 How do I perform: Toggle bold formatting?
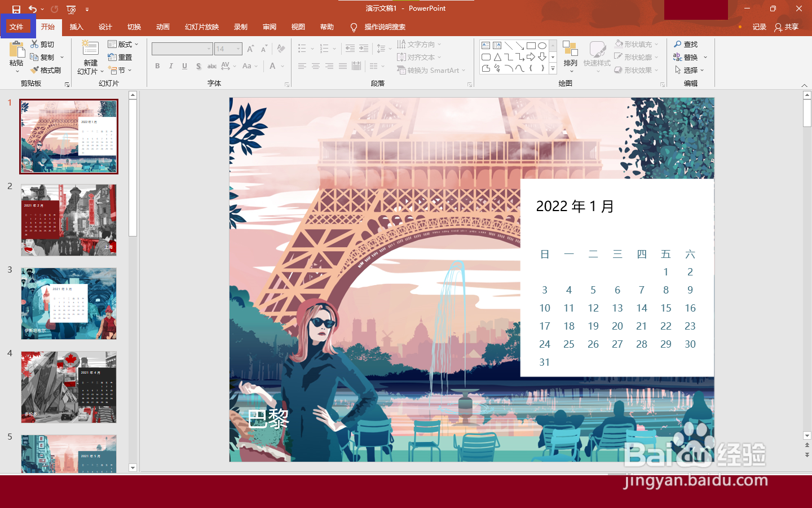157,66
